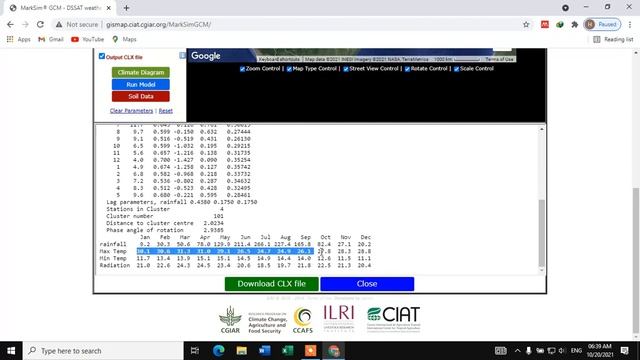Toggle Output CLX file checkbox
This screenshot has height=360, width=640.
(x=102, y=56)
